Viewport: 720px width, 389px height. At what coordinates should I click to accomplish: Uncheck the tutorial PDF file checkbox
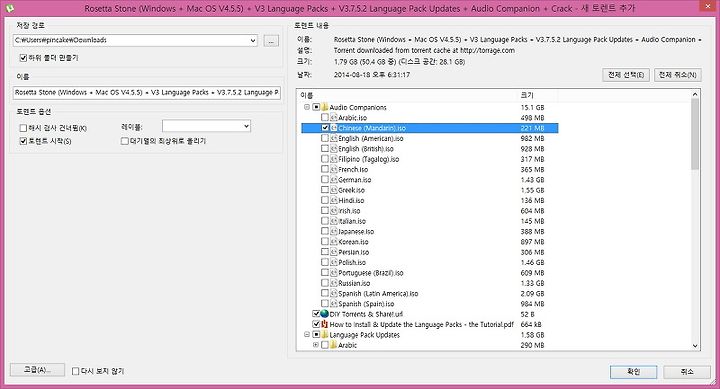pos(316,324)
